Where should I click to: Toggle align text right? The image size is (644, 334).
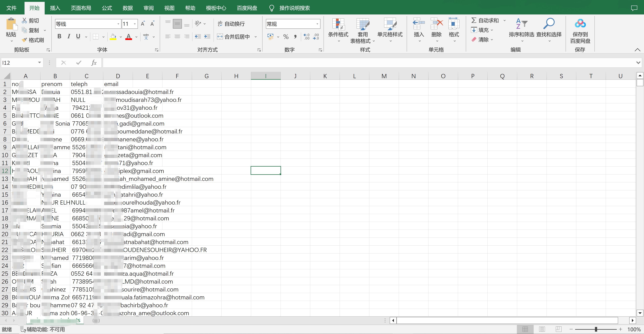point(187,37)
